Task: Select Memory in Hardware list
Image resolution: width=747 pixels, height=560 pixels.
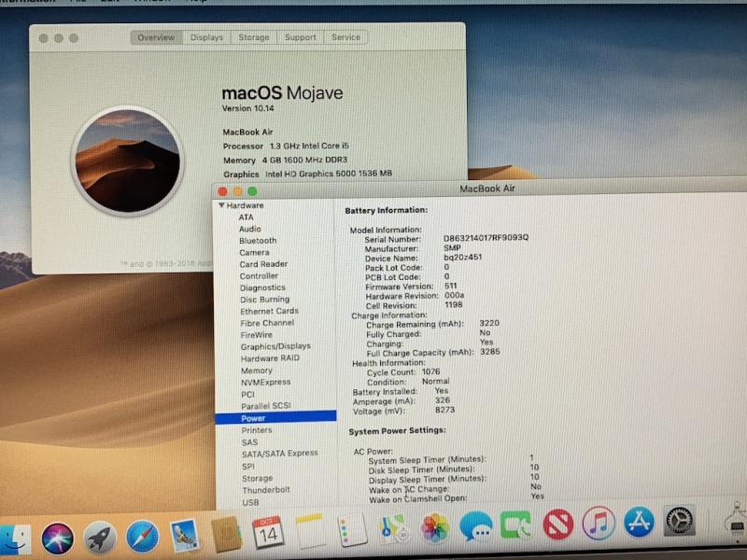Action: 256,370
